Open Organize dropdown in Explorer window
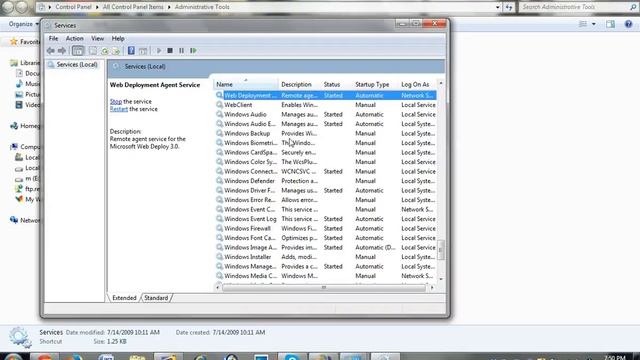The width and height of the screenshot is (640, 360). [23, 24]
